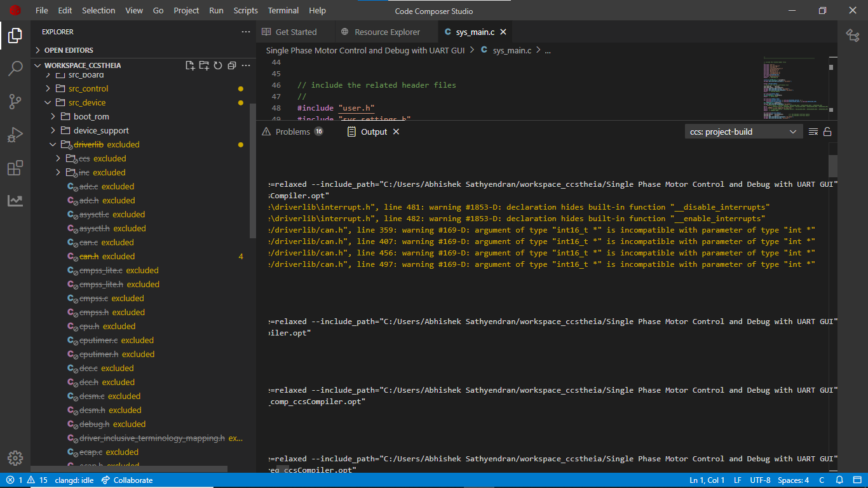Collapse all folders in Explorer
This screenshot has width=868, height=488.
[232, 65]
